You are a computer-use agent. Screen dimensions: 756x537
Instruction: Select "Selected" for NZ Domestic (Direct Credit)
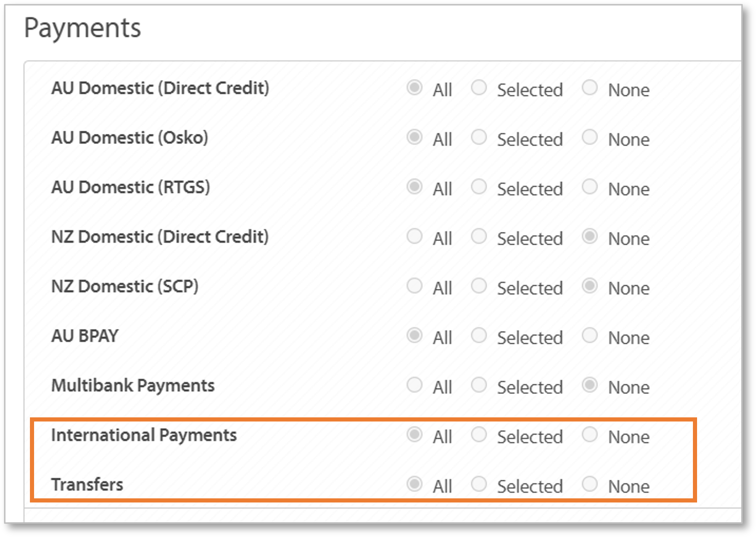pos(479,236)
